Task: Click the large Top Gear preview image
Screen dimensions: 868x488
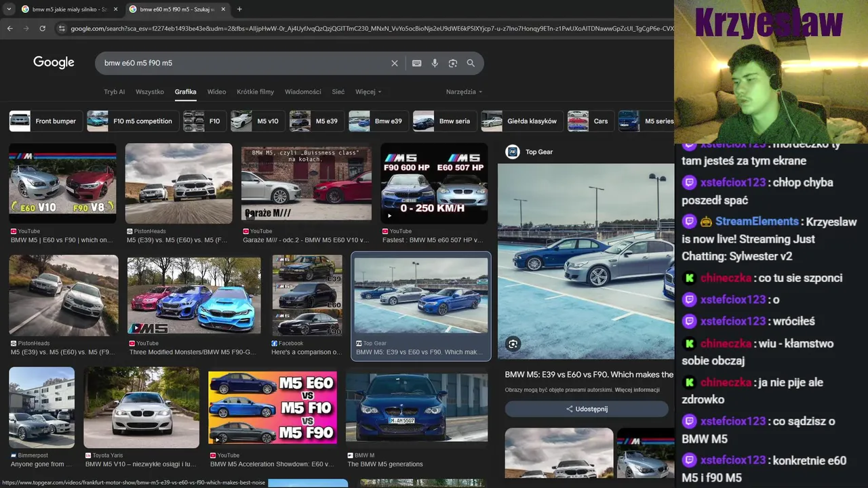Action: tap(586, 261)
